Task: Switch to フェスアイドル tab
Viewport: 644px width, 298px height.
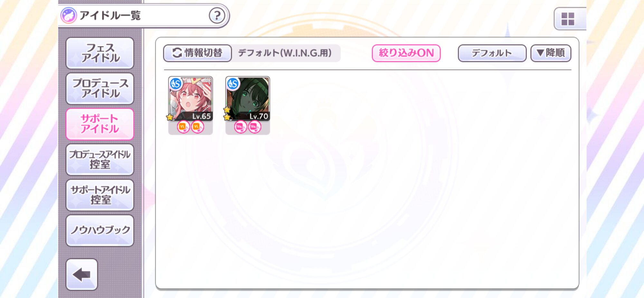Action: coord(100,53)
